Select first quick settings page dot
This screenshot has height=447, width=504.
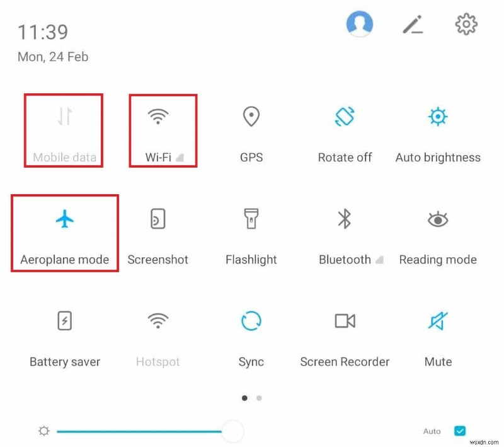tap(244, 398)
